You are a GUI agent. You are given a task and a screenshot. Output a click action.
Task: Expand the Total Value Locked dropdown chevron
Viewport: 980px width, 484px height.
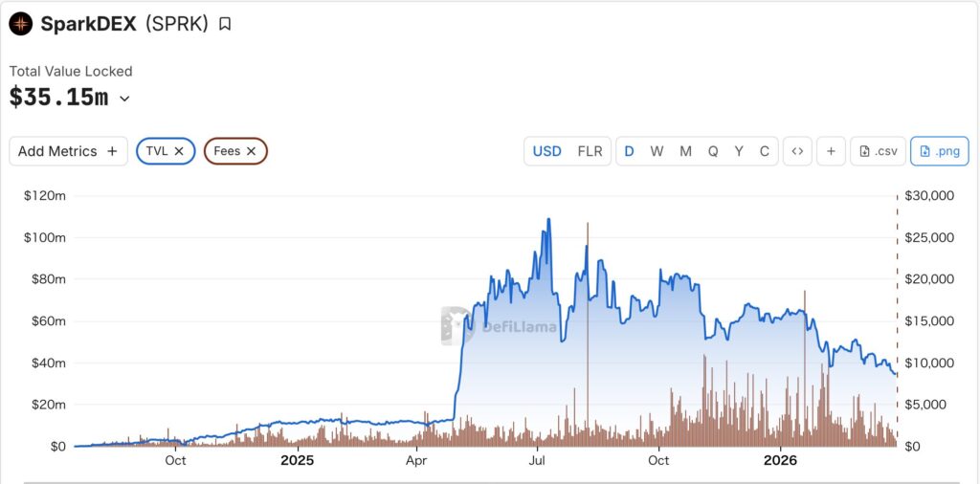tap(124, 98)
